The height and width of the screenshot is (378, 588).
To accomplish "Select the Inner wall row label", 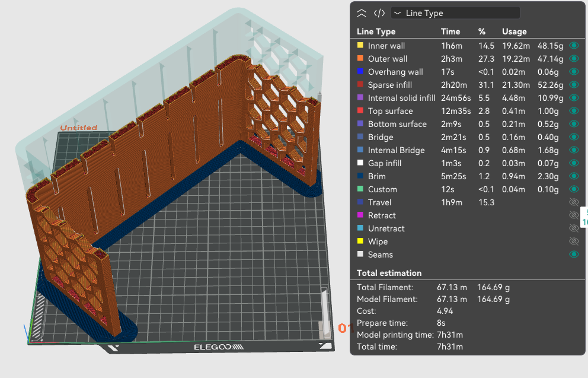I will click(386, 46).
